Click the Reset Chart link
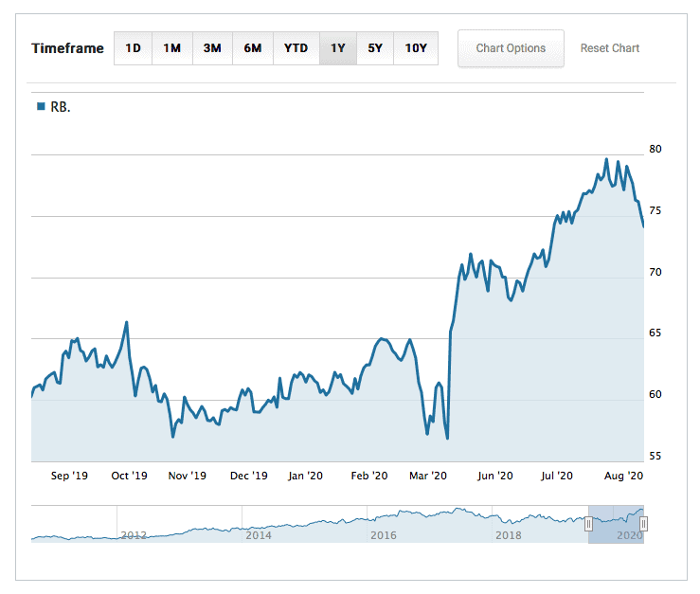Viewport: 700px width, 594px height. 609,48
